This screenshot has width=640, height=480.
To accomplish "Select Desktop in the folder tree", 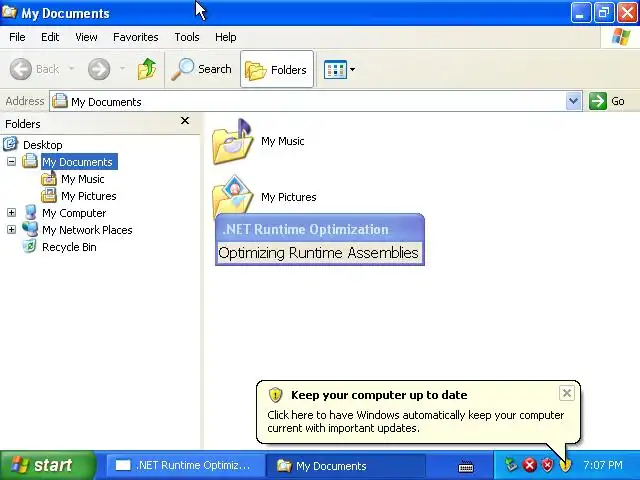I will tap(42, 145).
